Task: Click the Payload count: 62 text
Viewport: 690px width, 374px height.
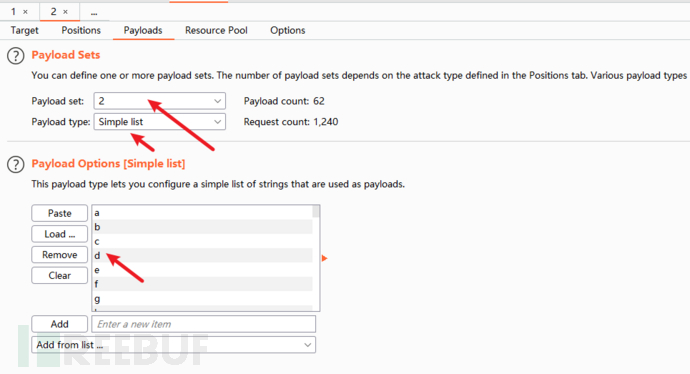Action: [284, 101]
